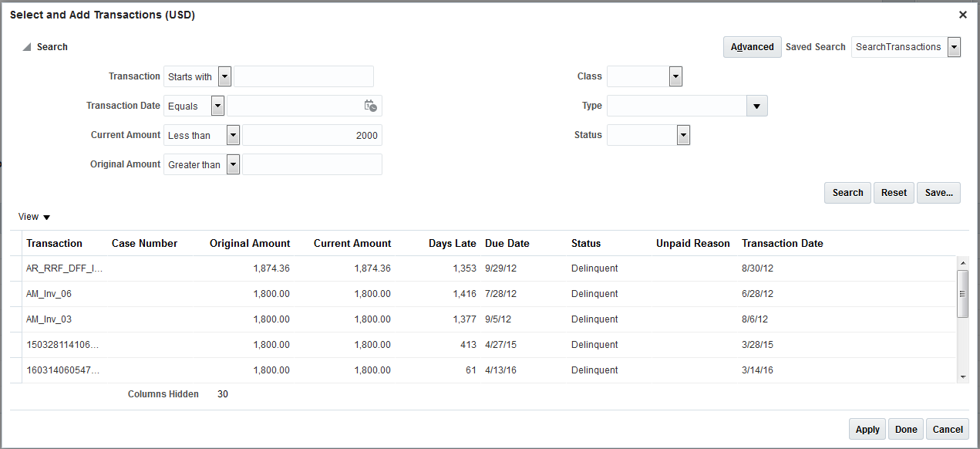Click the Save... button
980x449 pixels.
click(938, 193)
